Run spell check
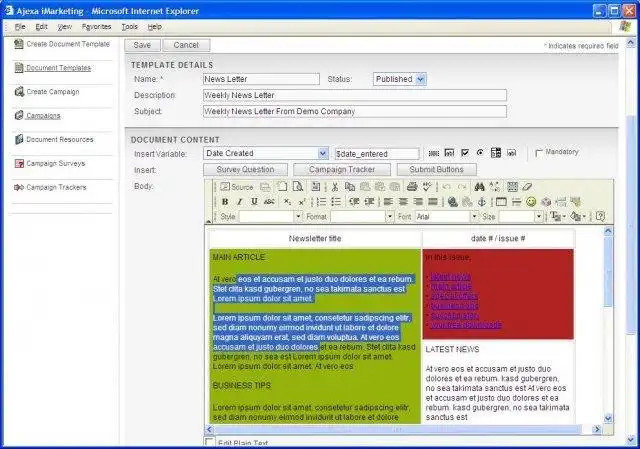The height and width of the screenshot is (449, 640). (x=427, y=187)
